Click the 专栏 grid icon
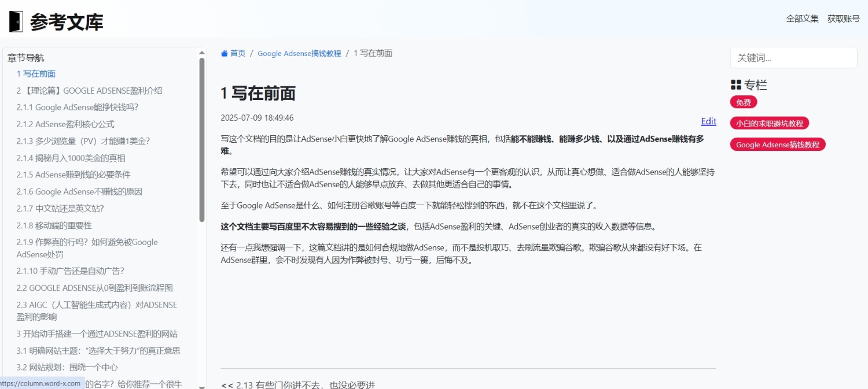The width and height of the screenshot is (868, 389). (x=736, y=85)
